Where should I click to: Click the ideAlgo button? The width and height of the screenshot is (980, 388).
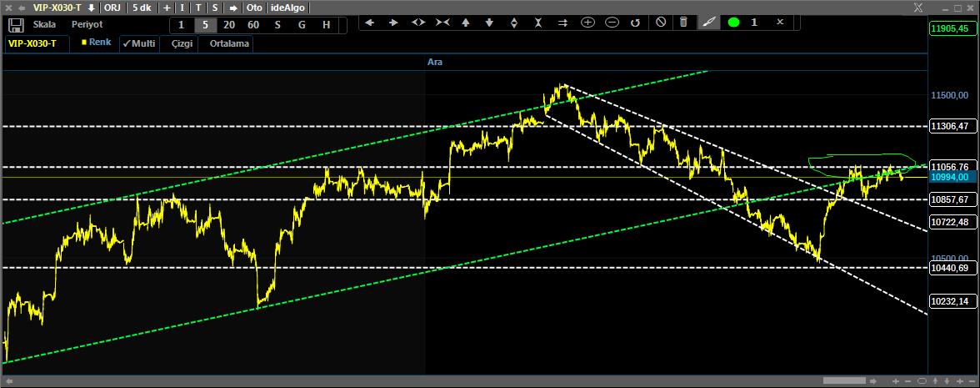click(x=287, y=8)
